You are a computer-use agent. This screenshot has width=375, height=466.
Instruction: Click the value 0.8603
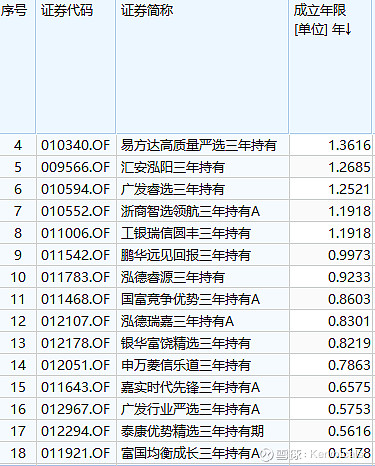(x=349, y=299)
